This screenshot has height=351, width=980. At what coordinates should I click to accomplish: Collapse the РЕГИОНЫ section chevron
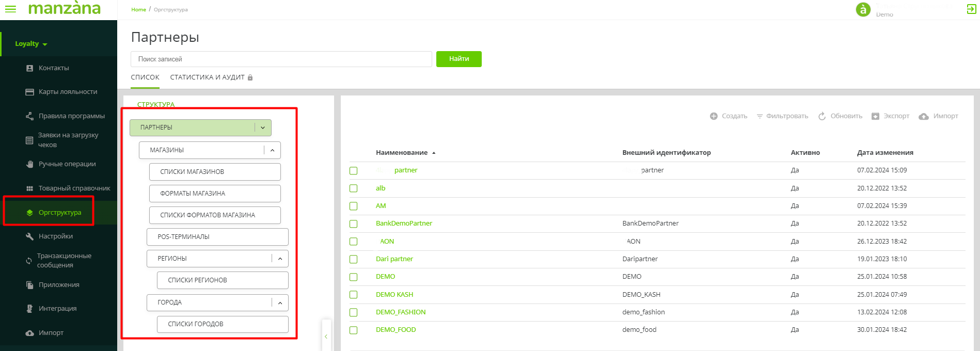point(280,259)
